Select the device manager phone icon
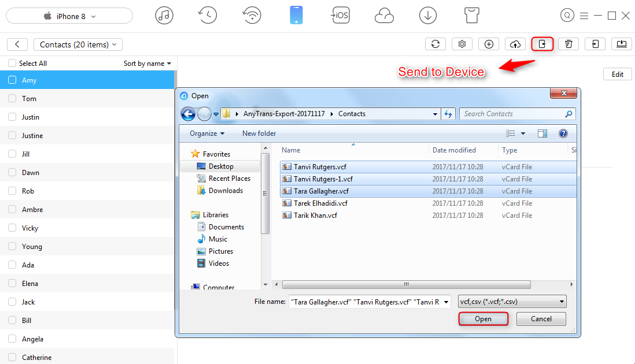The width and height of the screenshot is (635, 364). click(x=296, y=16)
